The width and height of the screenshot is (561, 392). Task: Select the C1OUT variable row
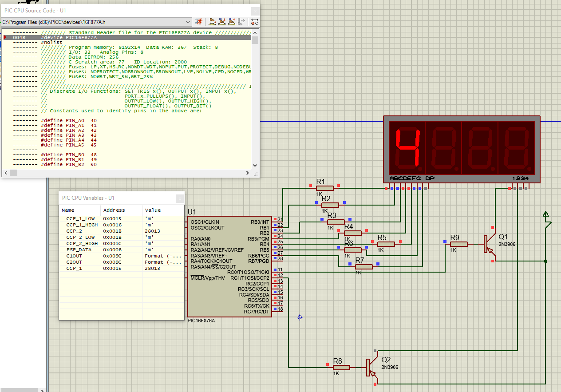(121, 256)
